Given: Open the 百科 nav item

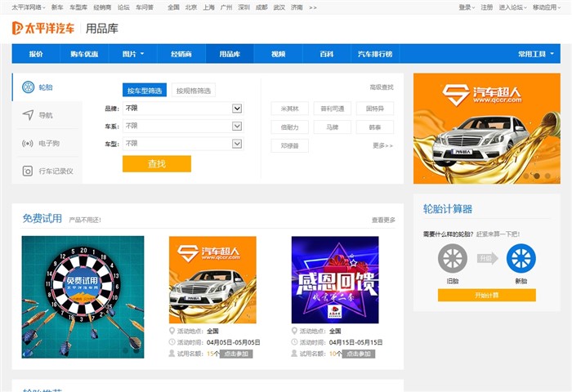Looking at the screenshot, I should click(x=327, y=54).
